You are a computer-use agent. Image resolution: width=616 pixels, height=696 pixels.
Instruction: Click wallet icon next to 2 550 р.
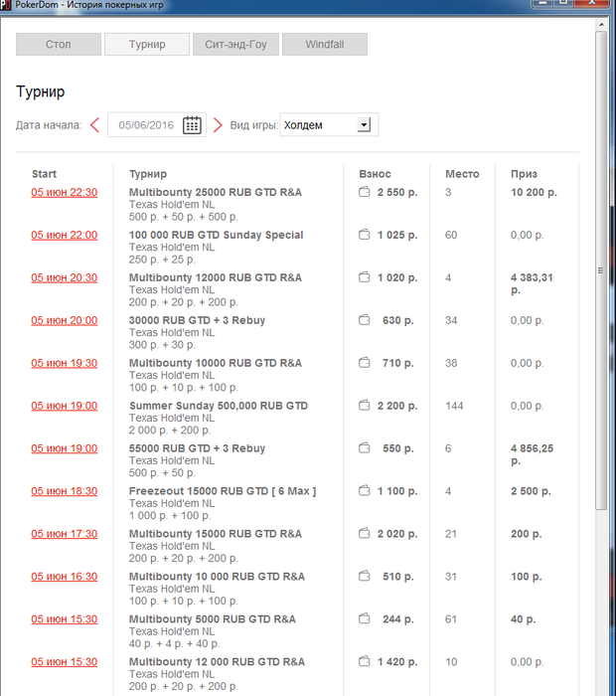pos(364,192)
